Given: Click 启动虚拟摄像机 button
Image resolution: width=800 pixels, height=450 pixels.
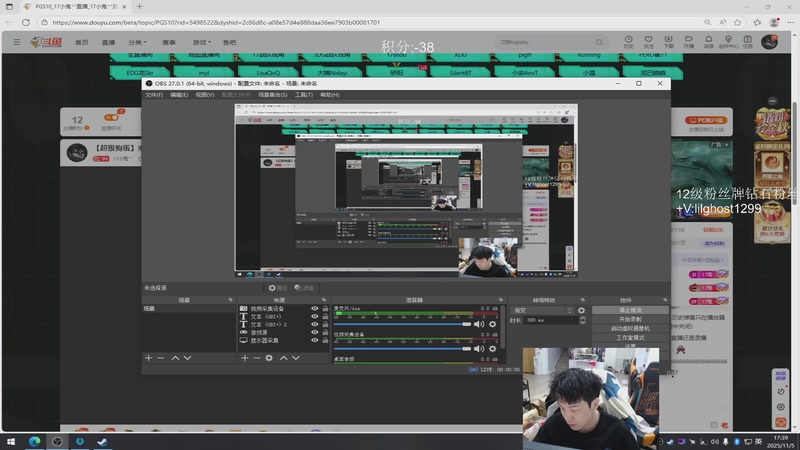Looking at the screenshot, I should coord(630,329).
